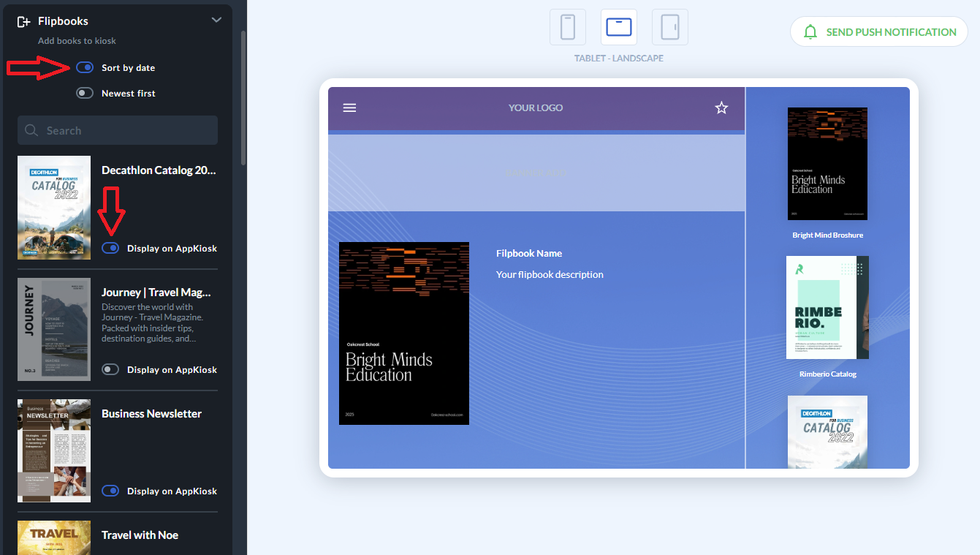Viewport: 980px width, 555px height.
Task: Click Send Push Notification button
Action: pos(879,31)
